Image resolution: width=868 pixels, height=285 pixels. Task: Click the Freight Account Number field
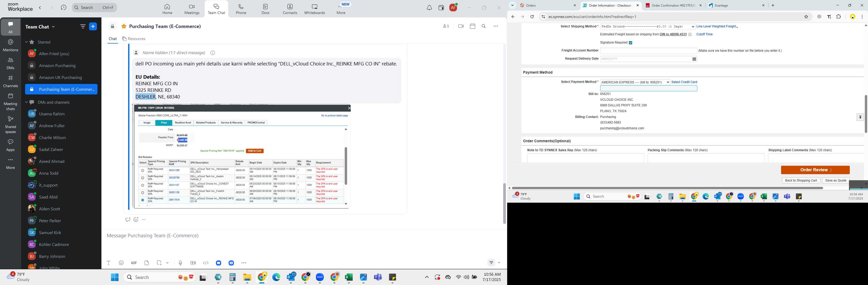[x=648, y=51]
